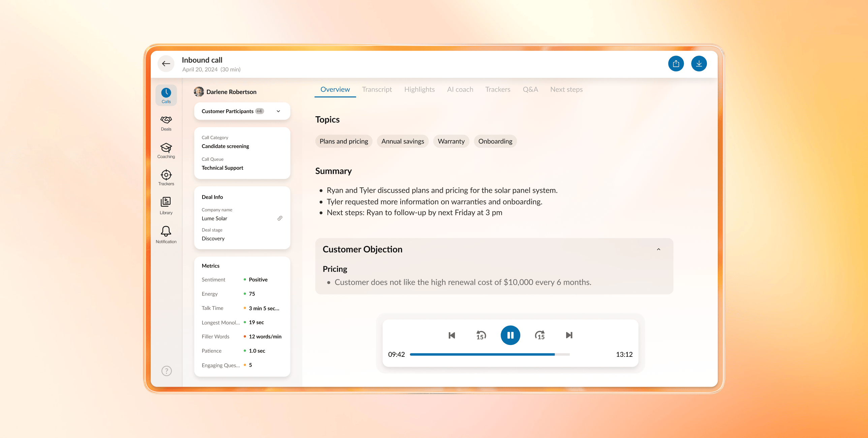
Task: Click the Pricing objection heading
Action: (x=335, y=269)
